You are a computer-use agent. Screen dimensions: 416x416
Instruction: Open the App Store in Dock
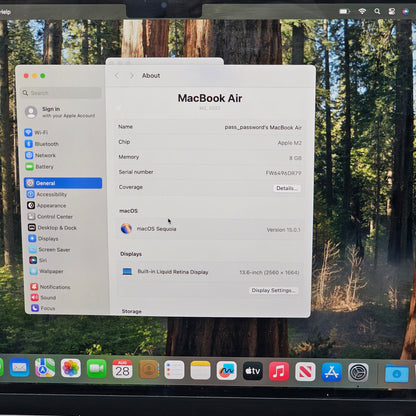[332, 372]
